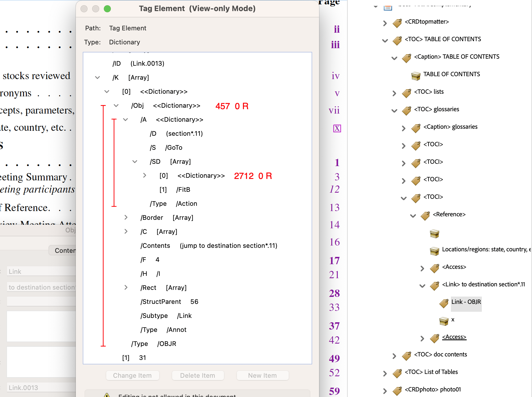Click the New Item button
This screenshot has height=397, width=532.
pyautogui.click(x=262, y=375)
